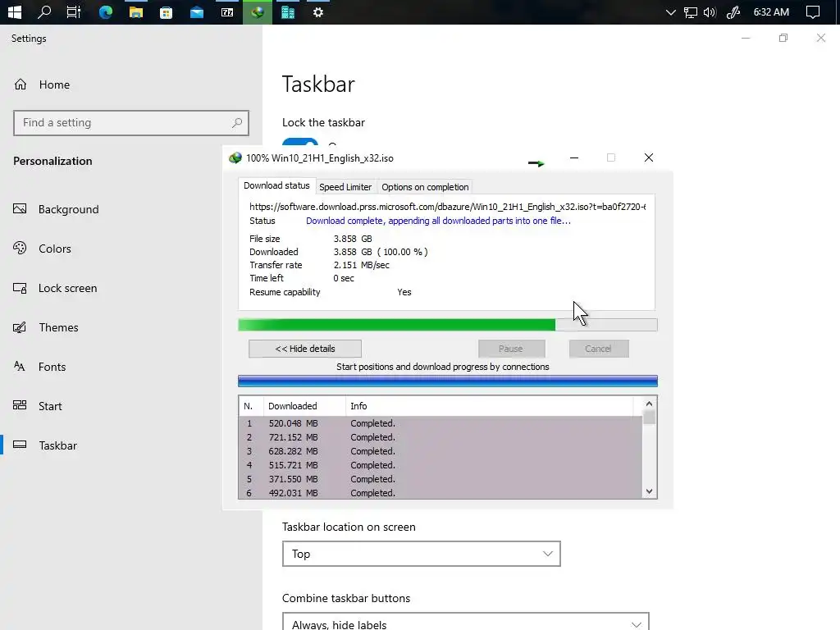
Task: Switch to Internet Download Manager taskbar icon
Action: (258, 11)
